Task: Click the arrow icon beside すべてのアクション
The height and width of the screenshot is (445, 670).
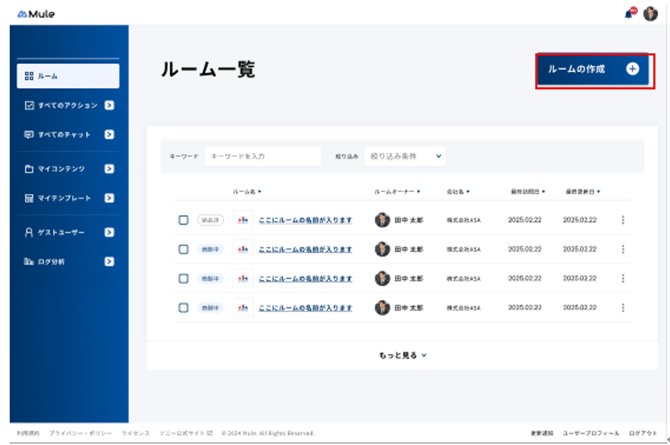Action: tap(109, 105)
